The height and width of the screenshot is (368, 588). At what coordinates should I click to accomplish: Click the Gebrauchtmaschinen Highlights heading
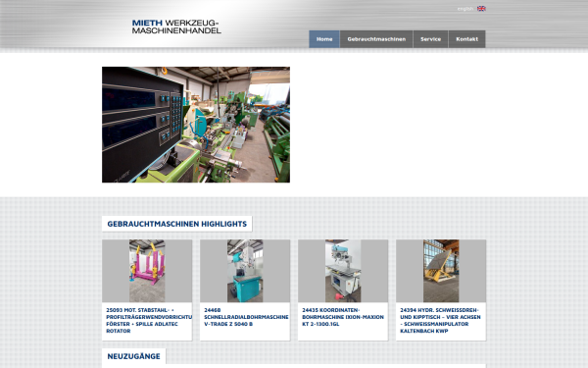point(177,224)
